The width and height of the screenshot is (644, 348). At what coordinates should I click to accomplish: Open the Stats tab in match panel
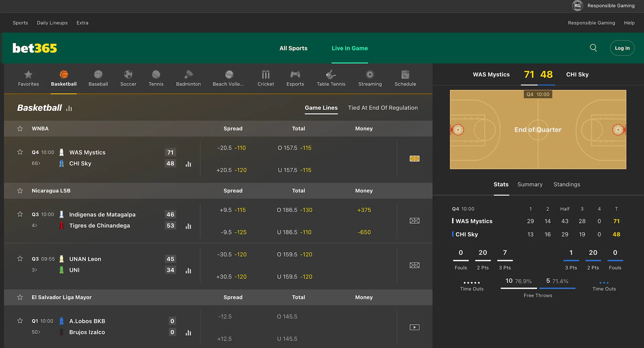pos(501,185)
